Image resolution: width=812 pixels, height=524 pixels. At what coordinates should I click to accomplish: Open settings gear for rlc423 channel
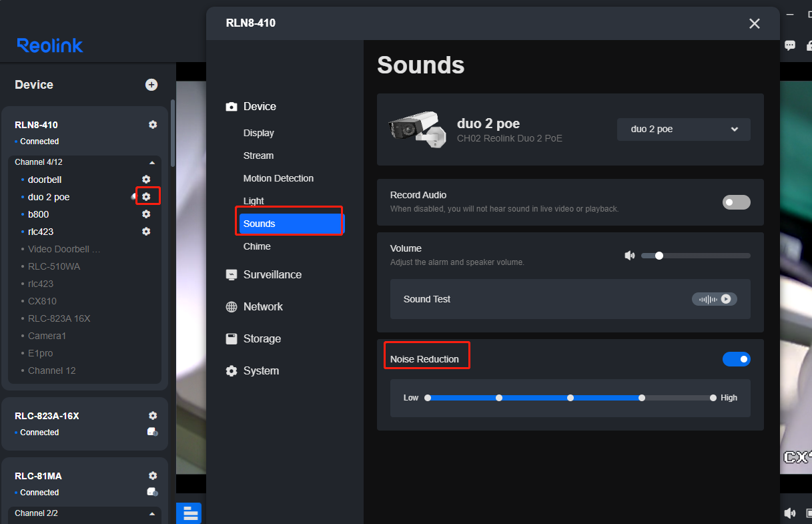point(146,232)
